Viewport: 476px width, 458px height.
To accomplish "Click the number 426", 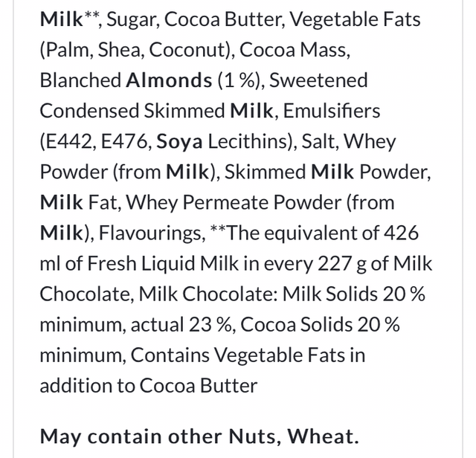I will pyautogui.click(x=401, y=233).
